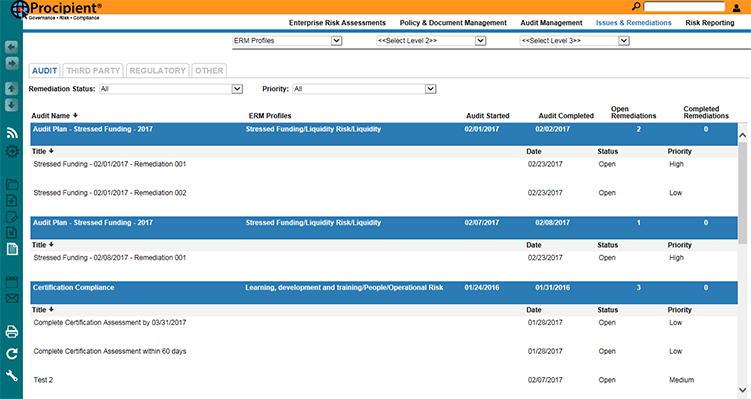Click Medium priority of Test 2
Image resolution: width=751 pixels, height=399 pixels.
click(682, 380)
